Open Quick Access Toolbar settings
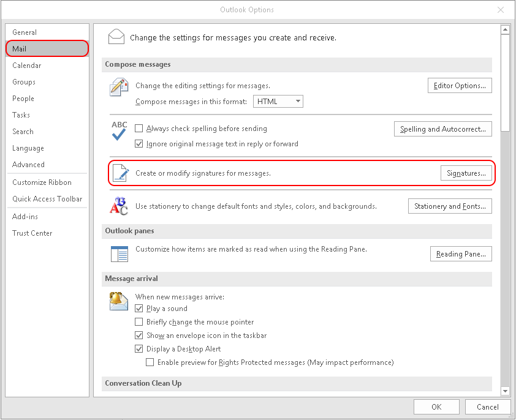 [x=47, y=198]
